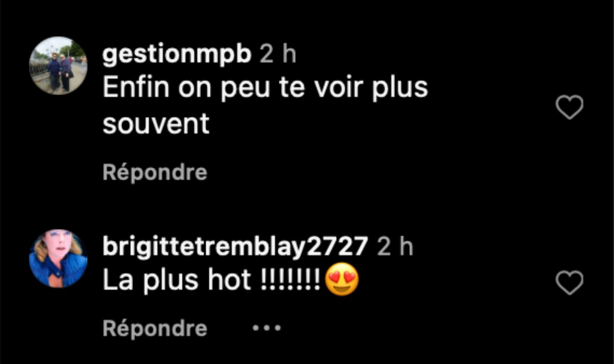Image resolution: width=614 pixels, height=364 pixels.
Task: Select the text "Enfin on peu te voir plus"
Action: [265, 89]
